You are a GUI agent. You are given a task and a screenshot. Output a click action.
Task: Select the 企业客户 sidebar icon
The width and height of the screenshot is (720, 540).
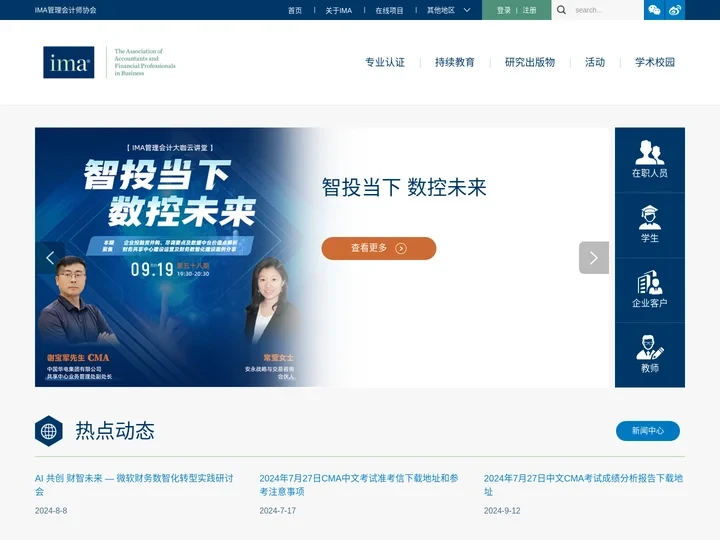coord(650,290)
